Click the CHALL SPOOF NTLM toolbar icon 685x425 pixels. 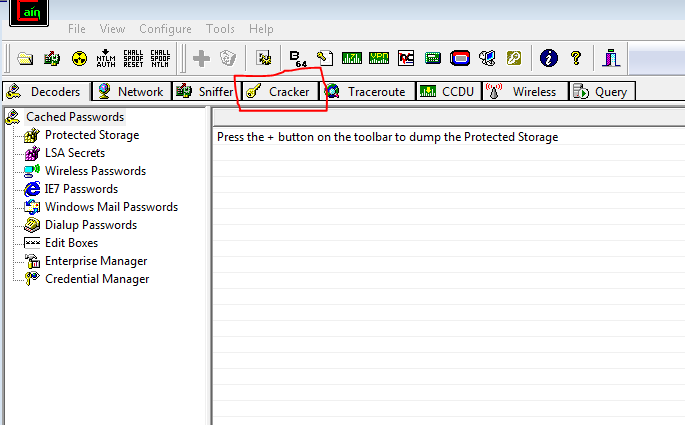160,58
